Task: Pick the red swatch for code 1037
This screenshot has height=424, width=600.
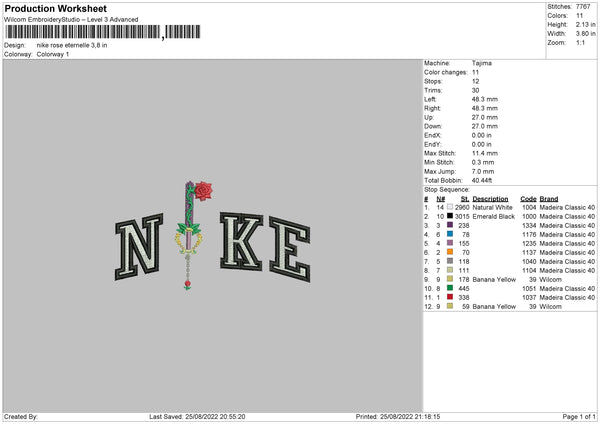Action: pyautogui.click(x=450, y=297)
